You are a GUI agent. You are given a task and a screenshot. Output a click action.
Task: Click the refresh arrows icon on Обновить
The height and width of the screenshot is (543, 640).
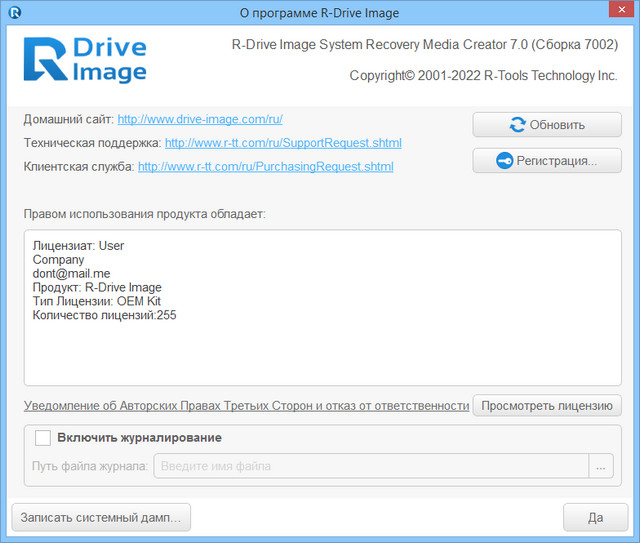[517, 125]
